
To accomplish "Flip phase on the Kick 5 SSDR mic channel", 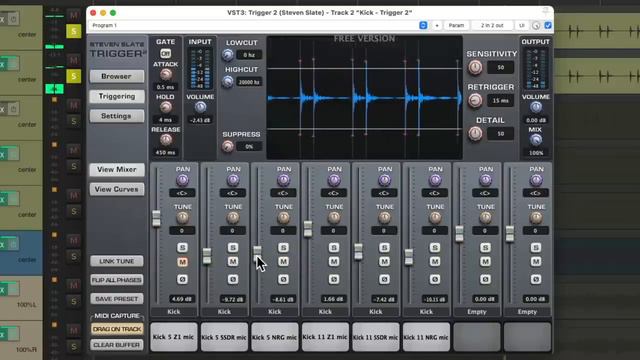I will click(233, 279).
